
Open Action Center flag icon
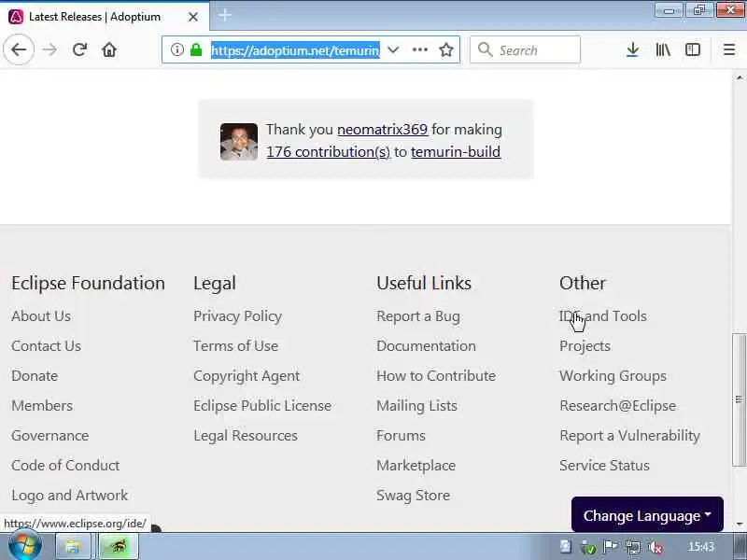click(x=611, y=548)
